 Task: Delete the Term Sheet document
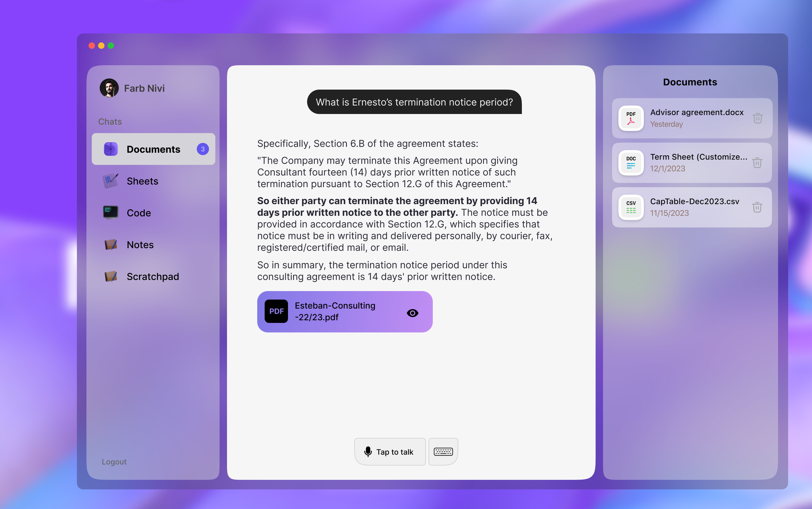pos(757,163)
